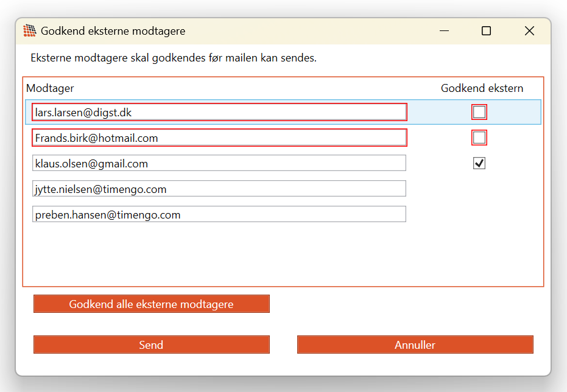This screenshot has width=567, height=392.
Task: Click the lars.larsen@digst.dk recipient field
Action: 219,112
